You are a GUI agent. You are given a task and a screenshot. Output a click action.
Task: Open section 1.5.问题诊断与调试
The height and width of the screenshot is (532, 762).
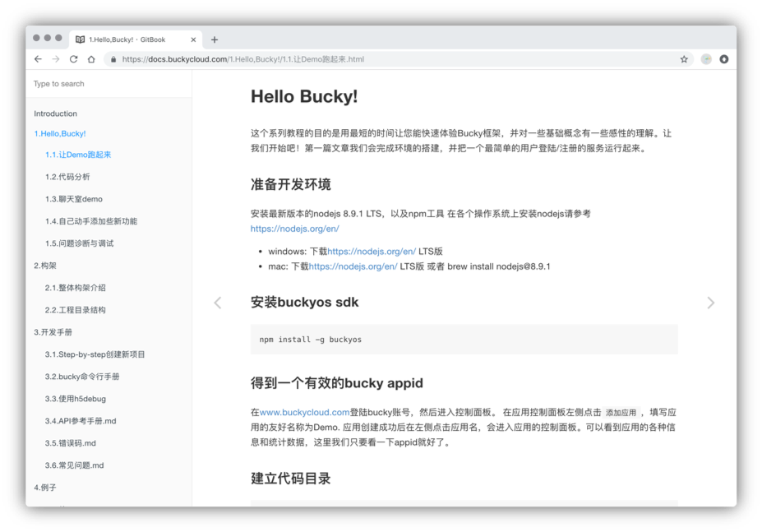pyautogui.click(x=79, y=243)
